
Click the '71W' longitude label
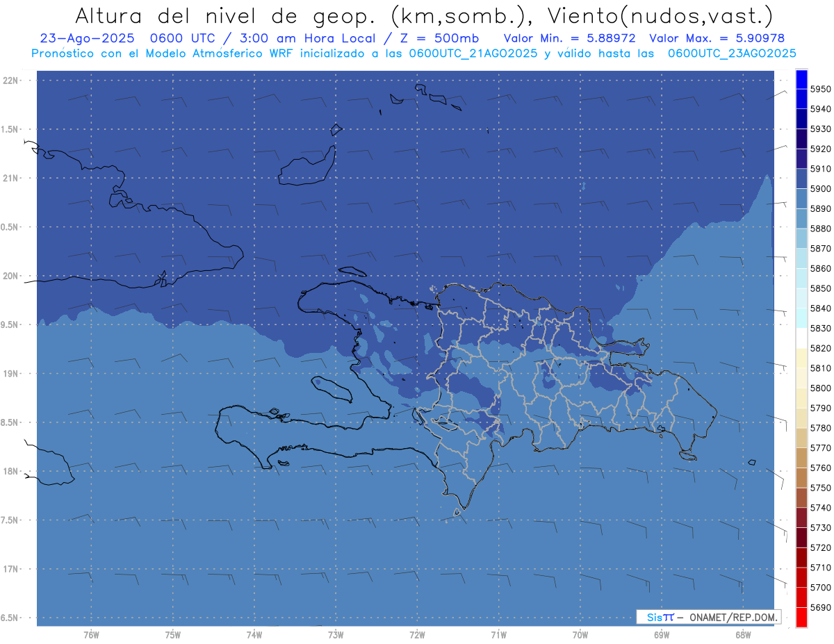(x=498, y=635)
